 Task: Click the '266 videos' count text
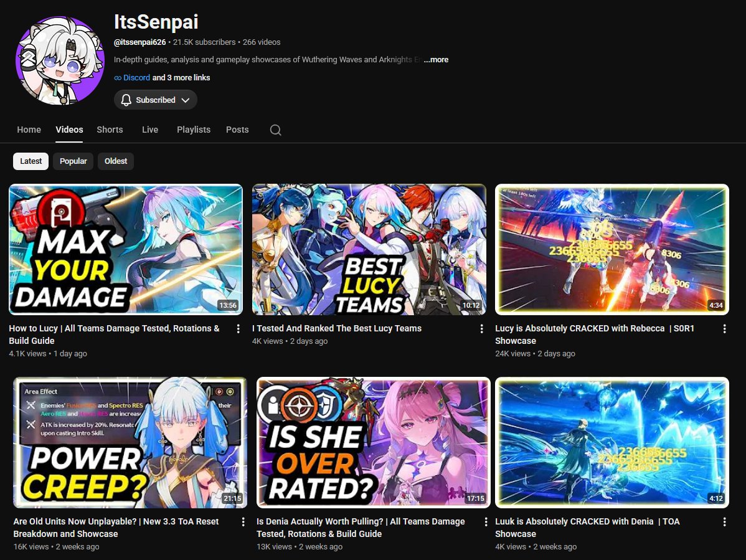click(262, 42)
